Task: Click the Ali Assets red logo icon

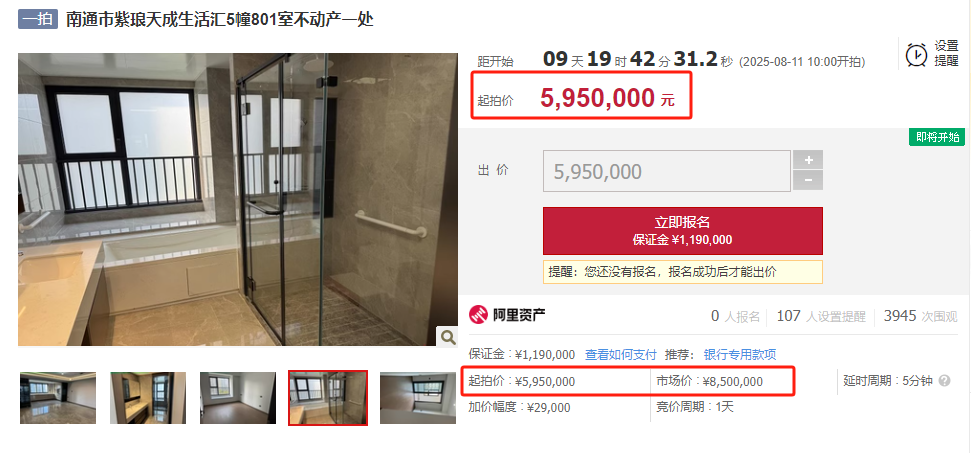Action: pyautogui.click(x=478, y=315)
